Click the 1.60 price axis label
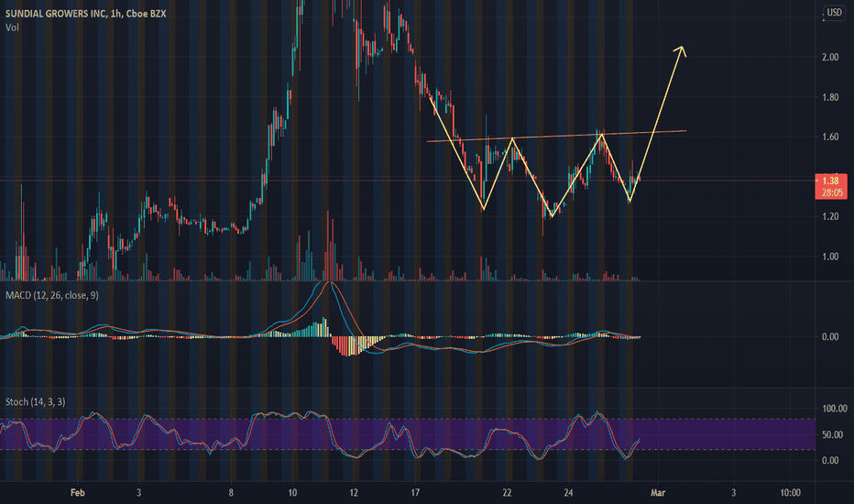 [830, 137]
